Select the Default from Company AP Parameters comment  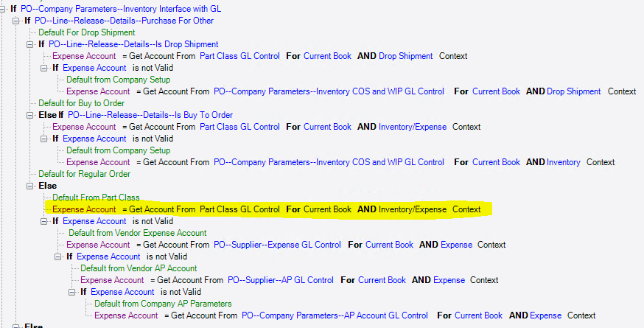[x=163, y=304]
